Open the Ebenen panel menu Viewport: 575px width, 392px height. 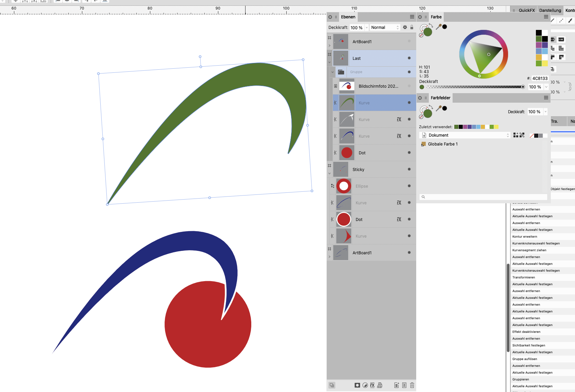(x=412, y=17)
